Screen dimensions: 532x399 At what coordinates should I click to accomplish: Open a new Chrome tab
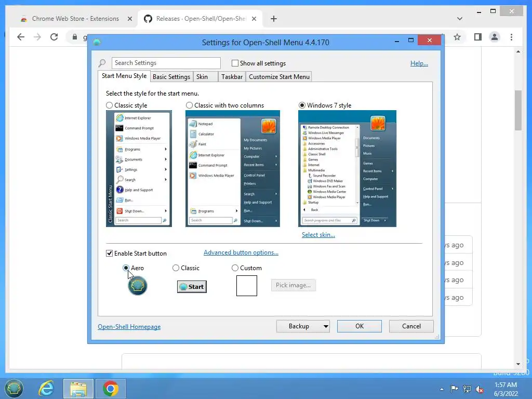point(274,19)
